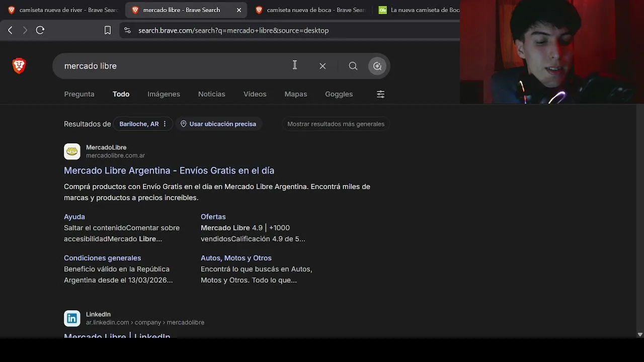Click the 'Resultados de' label
This screenshot has height=362, width=644.
point(87,124)
